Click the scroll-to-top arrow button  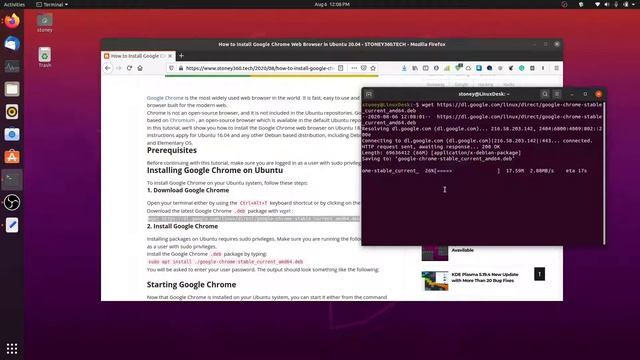(x=539, y=274)
